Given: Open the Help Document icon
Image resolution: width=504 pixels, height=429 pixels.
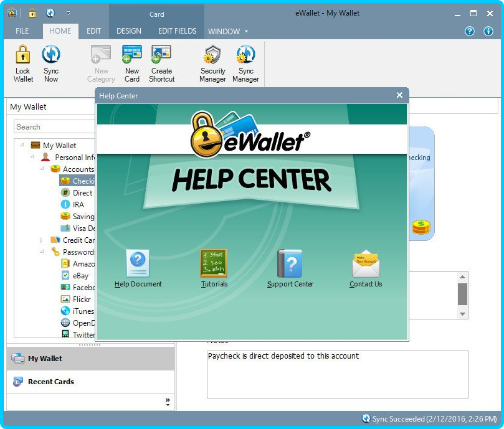Looking at the screenshot, I should [138, 263].
